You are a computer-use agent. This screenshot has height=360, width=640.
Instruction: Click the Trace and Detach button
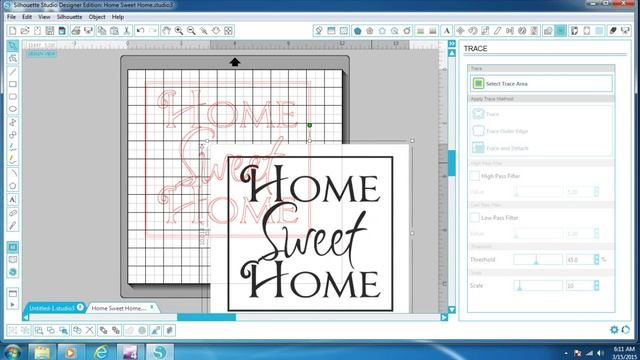point(500,148)
